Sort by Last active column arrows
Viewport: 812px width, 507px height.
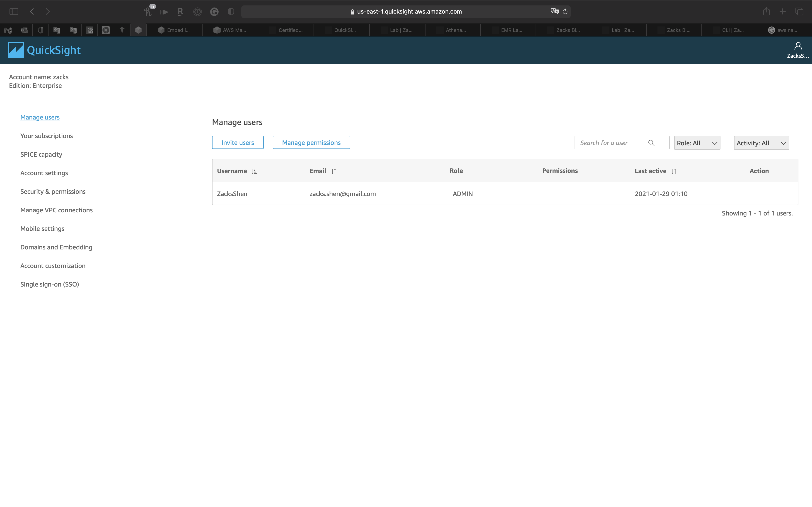coord(674,171)
